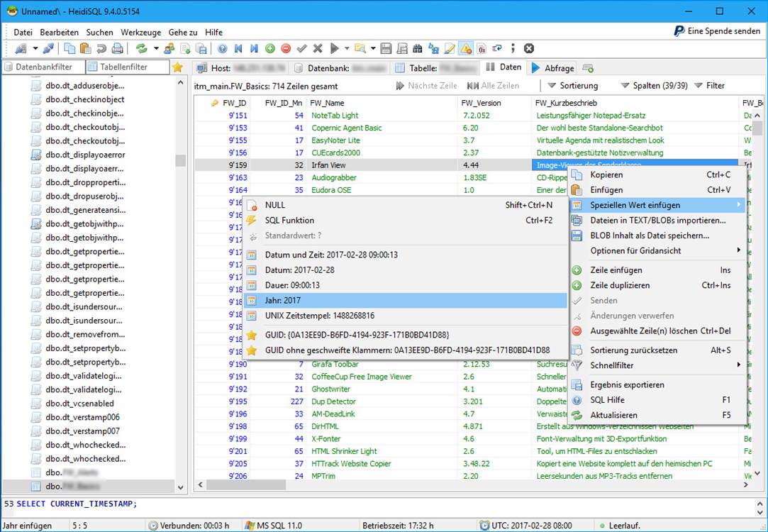
Task: Click the green insert row toolbar icon
Action: 270,48
